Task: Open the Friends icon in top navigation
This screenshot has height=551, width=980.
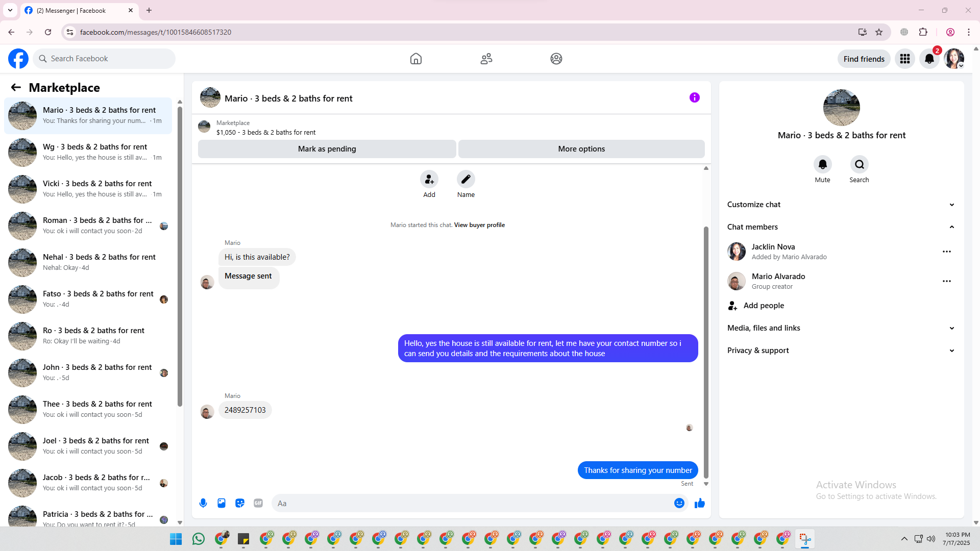Action: point(486,59)
